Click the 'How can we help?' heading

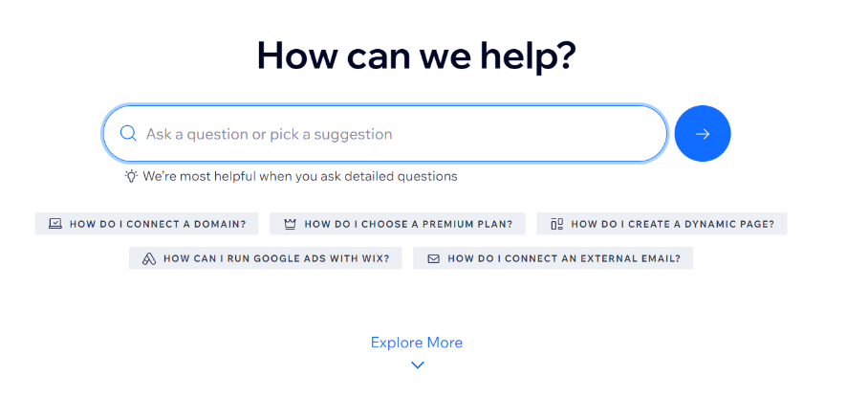click(x=416, y=55)
